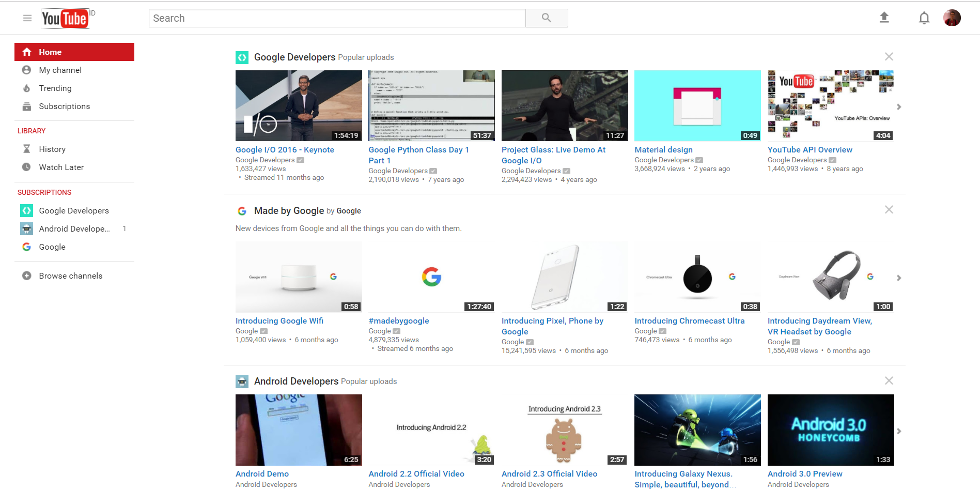Play #madebygoogle video thumbnail
980x490 pixels.
coord(431,277)
